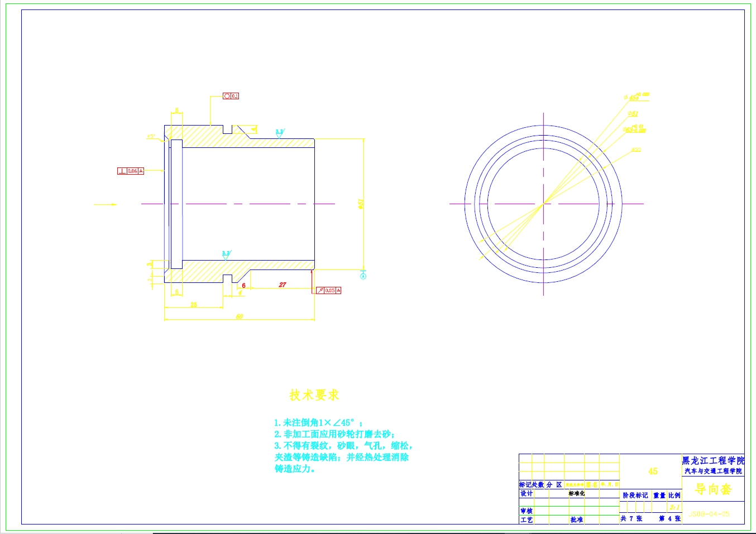Click the top groove depth dimension '4'

tap(254, 129)
